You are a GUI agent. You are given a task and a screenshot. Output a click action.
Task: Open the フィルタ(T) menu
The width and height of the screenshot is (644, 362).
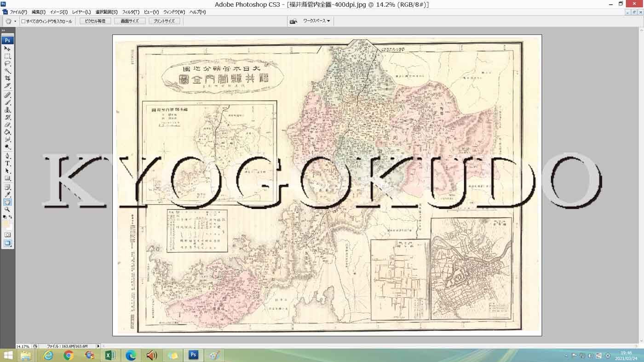[x=131, y=12]
